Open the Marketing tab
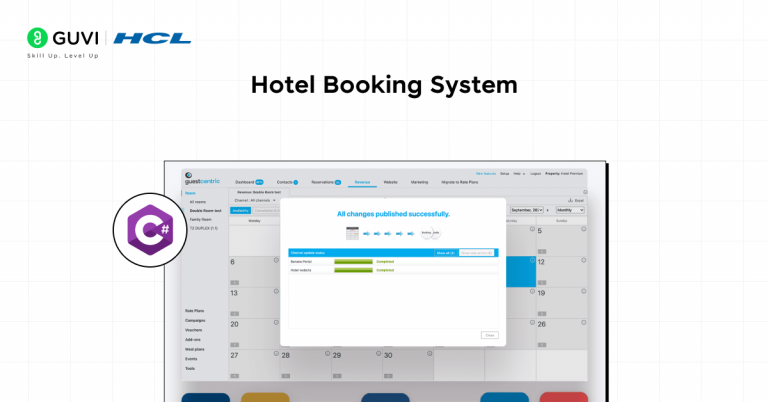 pyautogui.click(x=419, y=182)
